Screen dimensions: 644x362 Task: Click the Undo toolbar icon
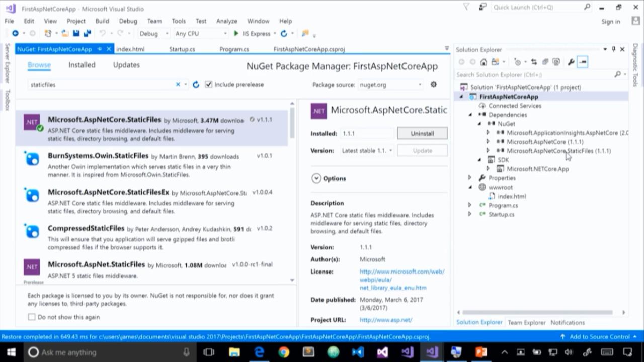(x=102, y=34)
